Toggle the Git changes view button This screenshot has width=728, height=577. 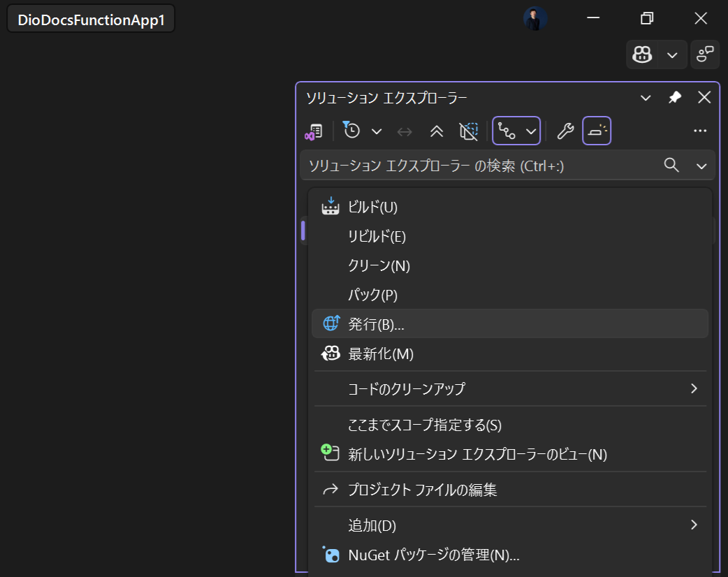(x=506, y=131)
